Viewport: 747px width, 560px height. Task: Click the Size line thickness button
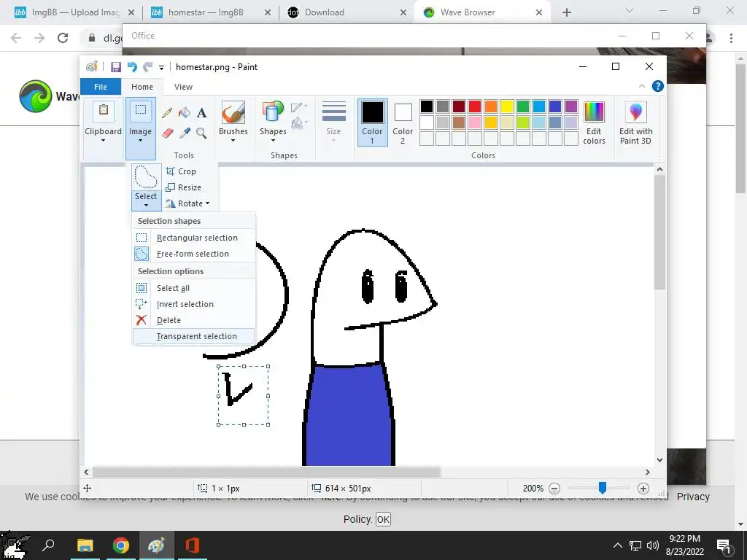(333, 122)
